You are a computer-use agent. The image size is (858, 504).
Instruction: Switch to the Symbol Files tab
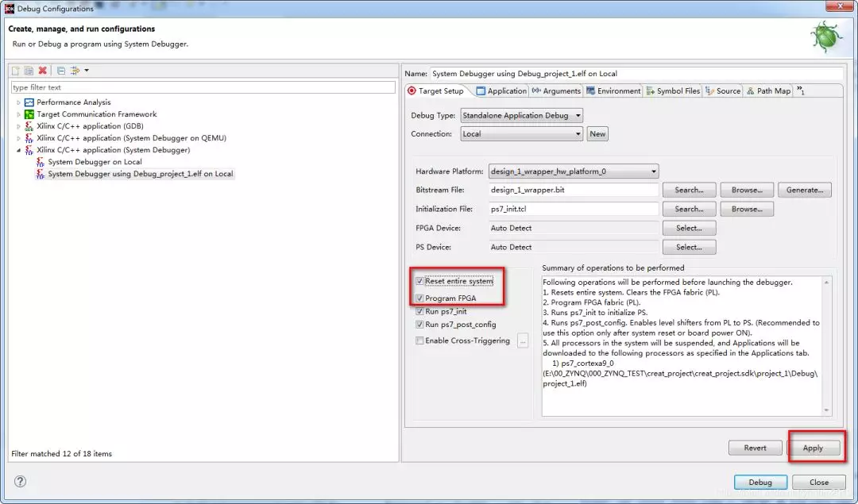673,90
